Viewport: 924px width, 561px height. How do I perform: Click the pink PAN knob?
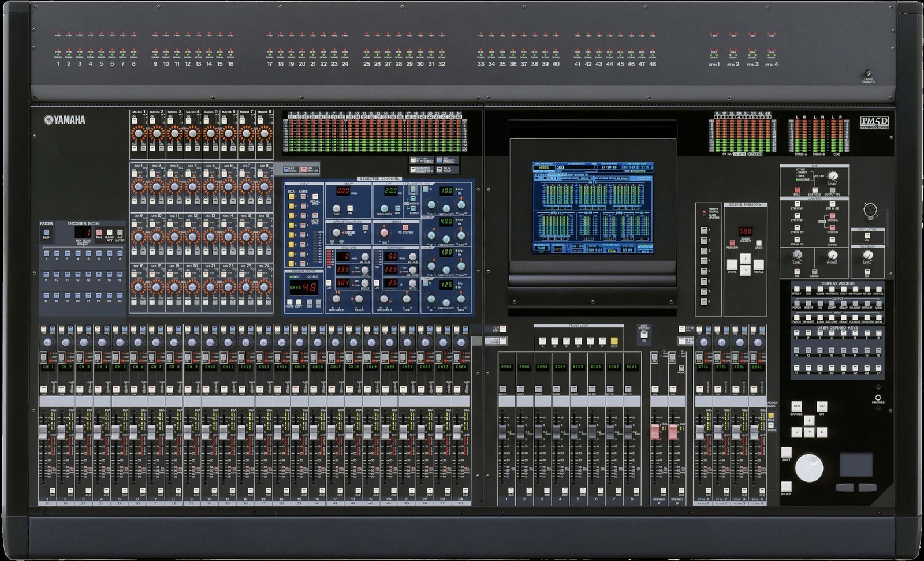[x=383, y=233]
